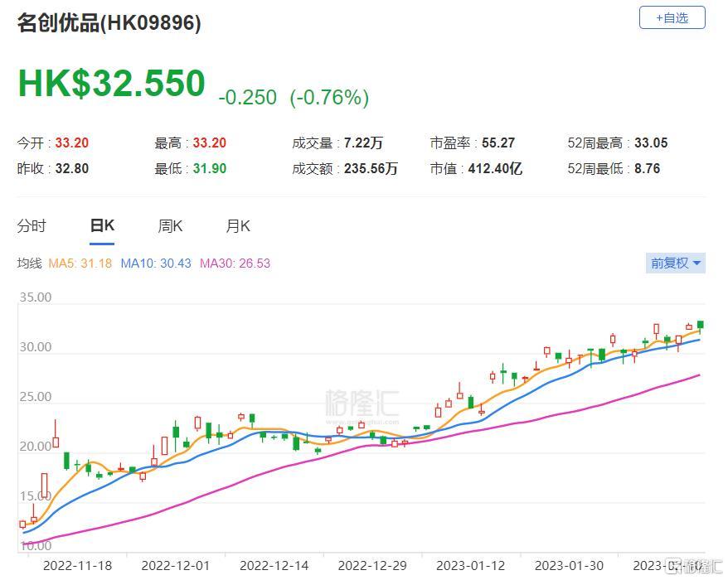
Task: Click the 成交量 value 7.22万
Action: (363, 143)
